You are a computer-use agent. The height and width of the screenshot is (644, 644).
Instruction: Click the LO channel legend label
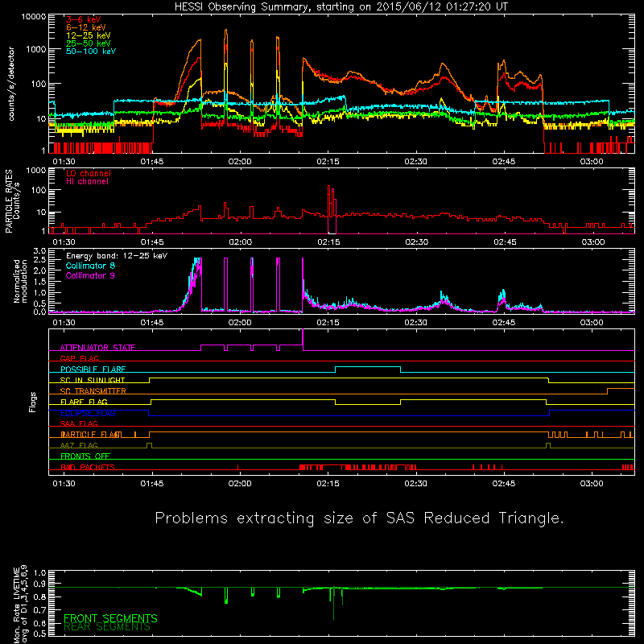pyautogui.click(x=88, y=173)
